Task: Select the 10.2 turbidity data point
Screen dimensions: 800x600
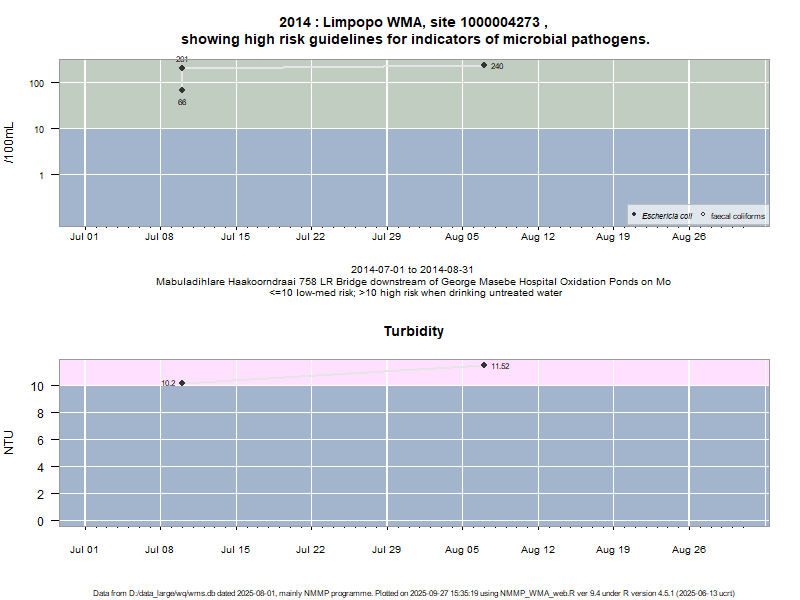Action: (182, 383)
